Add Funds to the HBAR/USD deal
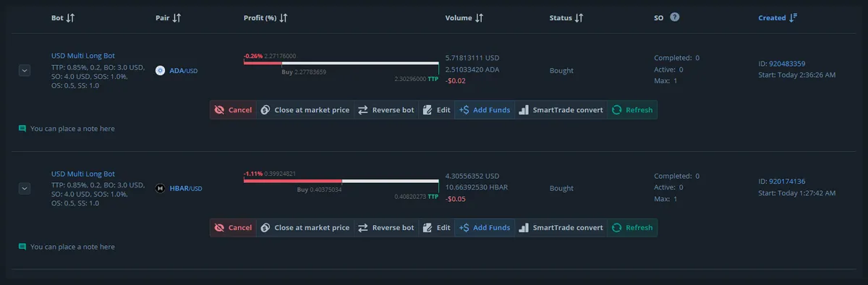 pos(484,228)
